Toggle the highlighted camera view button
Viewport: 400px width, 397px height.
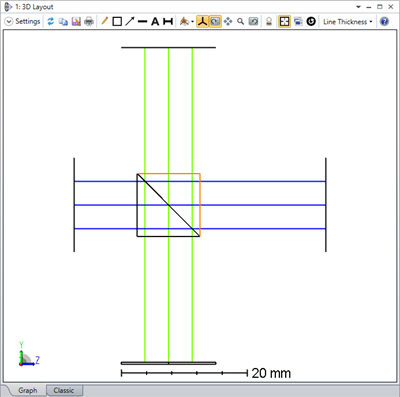pyautogui.click(x=215, y=22)
